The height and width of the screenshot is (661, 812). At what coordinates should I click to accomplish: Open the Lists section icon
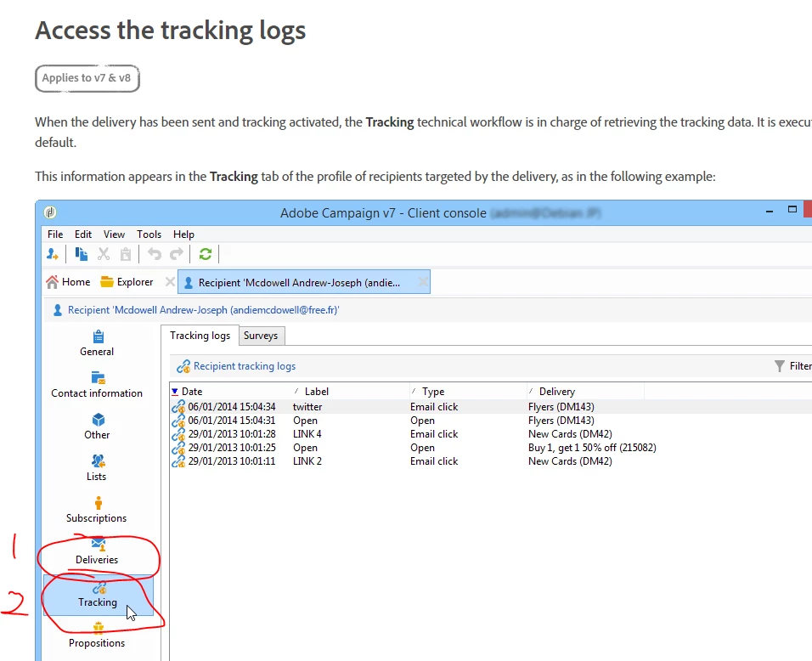click(98, 460)
